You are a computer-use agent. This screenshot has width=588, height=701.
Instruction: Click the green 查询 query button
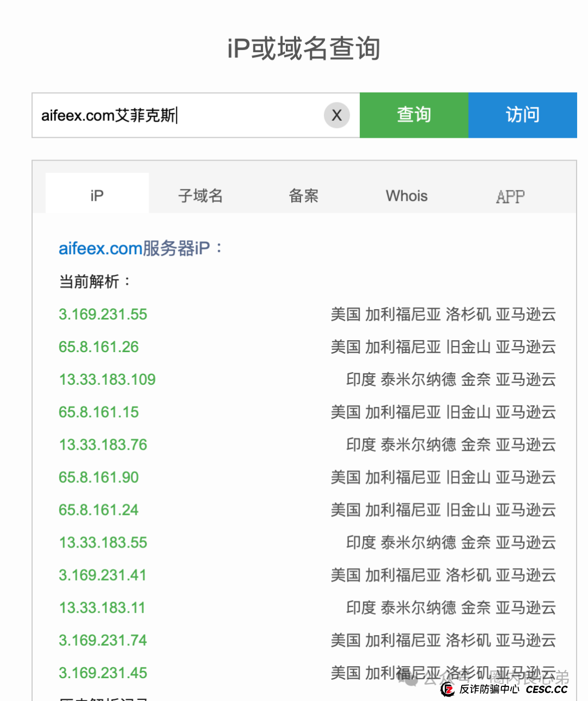tap(413, 115)
